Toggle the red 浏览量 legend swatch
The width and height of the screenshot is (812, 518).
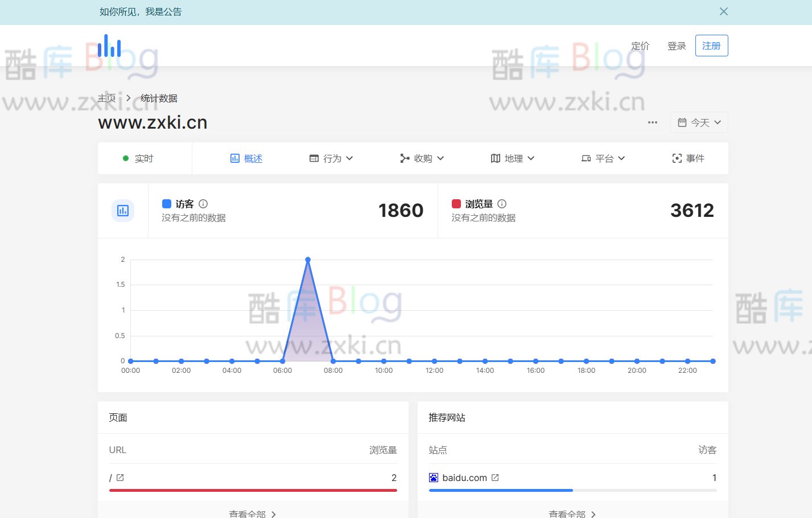coord(455,204)
